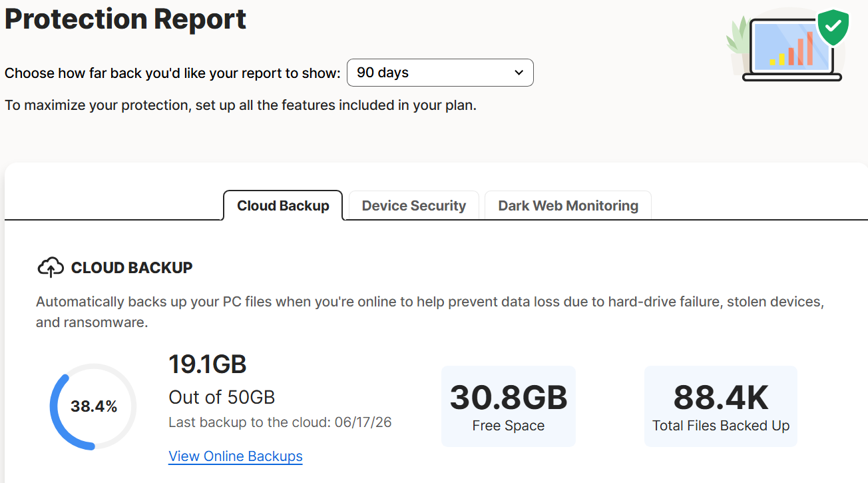Screen dimensions: 868x483
Task: Click the cloud upload icon beside Cloud Backup
Action: click(x=51, y=268)
